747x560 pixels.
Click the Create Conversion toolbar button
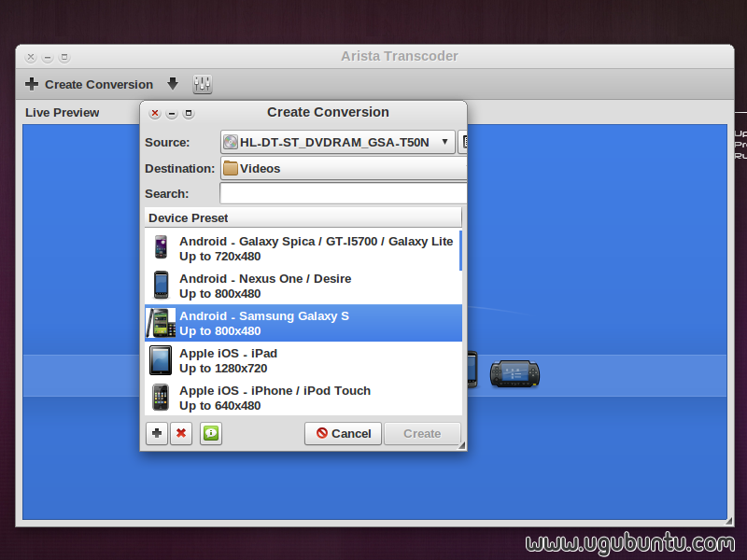(89, 84)
